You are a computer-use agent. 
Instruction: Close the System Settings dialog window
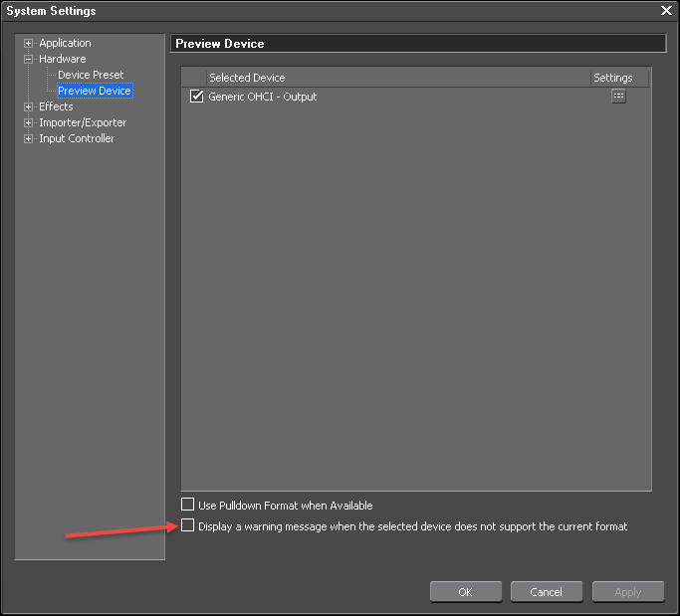click(666, 10)
